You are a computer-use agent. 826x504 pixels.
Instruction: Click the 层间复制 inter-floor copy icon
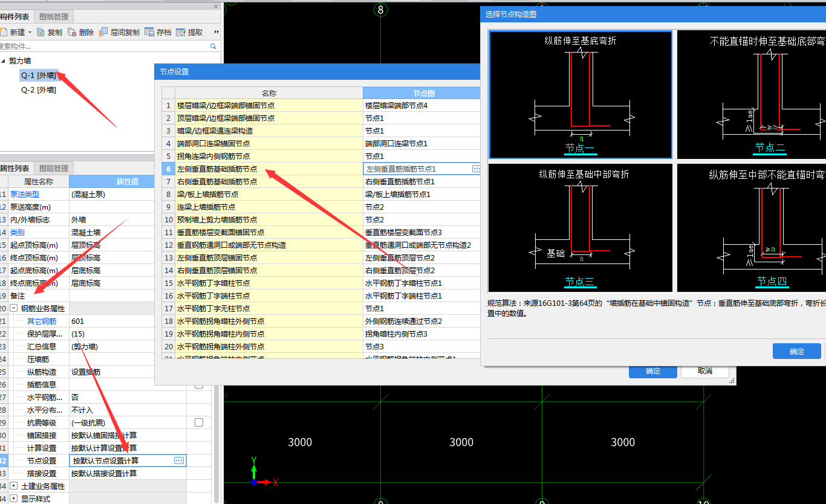pyautogui.click(x=103, y=32)
